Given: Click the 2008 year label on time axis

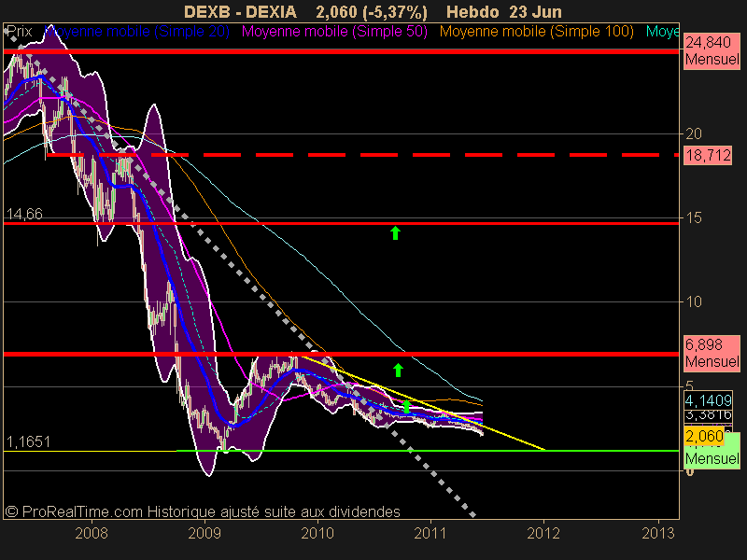Looking at the screenshot, I should [x=92, y=533].
